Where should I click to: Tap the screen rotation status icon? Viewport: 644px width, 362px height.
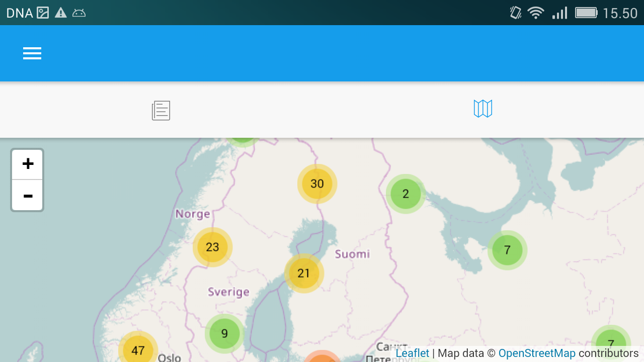[515, 13]
